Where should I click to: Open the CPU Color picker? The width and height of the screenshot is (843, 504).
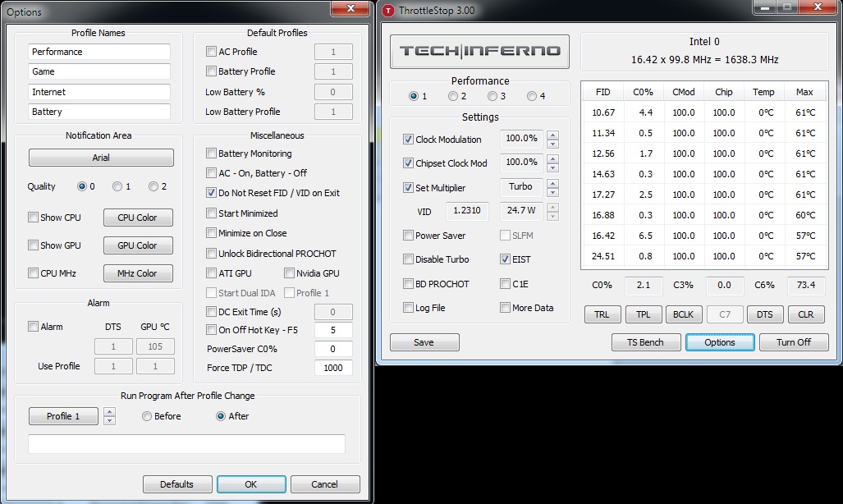138,218
